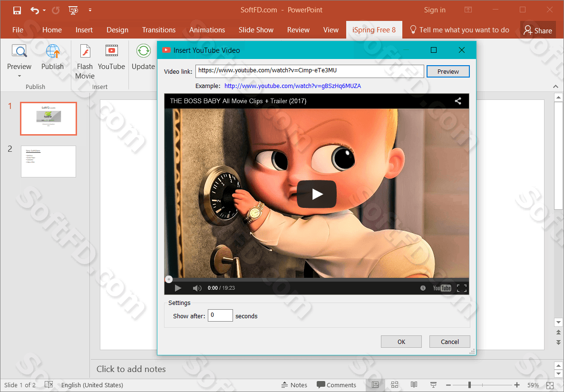Toggle the Notes pane button

(x=294, y=385)
